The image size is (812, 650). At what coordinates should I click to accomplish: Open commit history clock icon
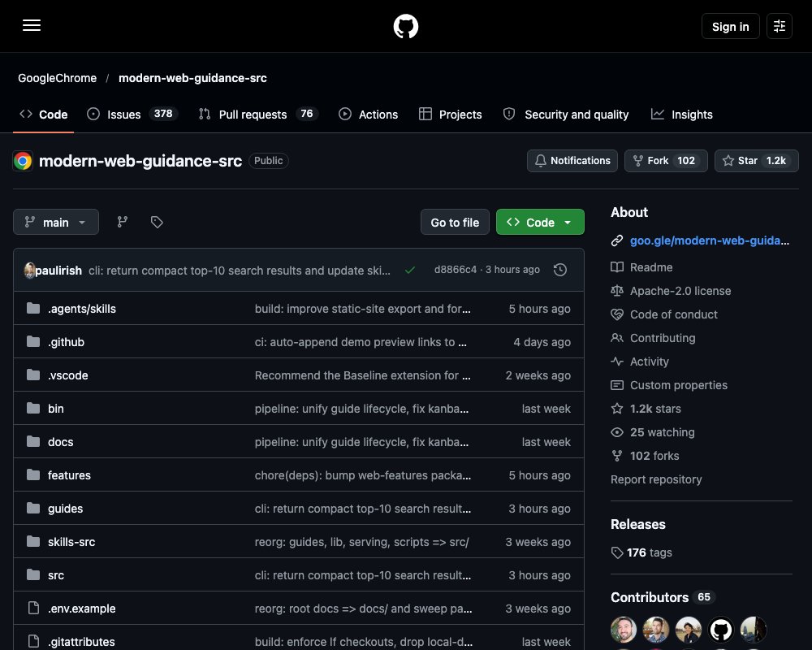click(x=559, y=270)
